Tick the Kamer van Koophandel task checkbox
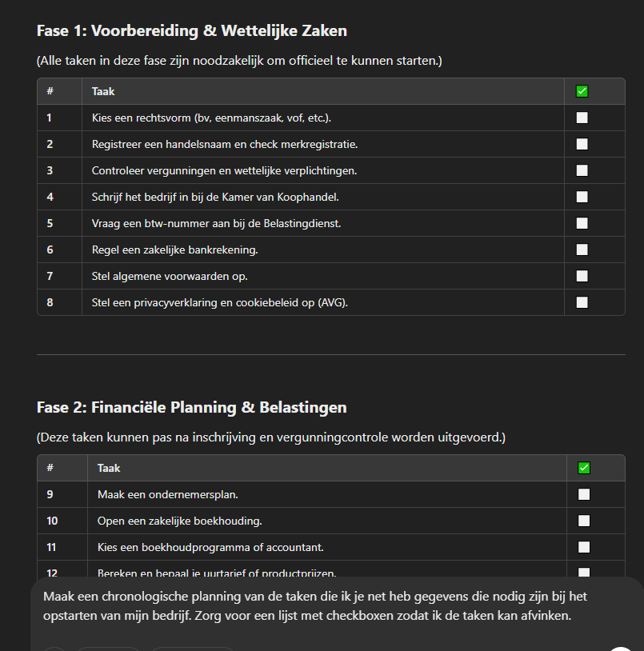This screenshot has width=644, height=651. 582,197
